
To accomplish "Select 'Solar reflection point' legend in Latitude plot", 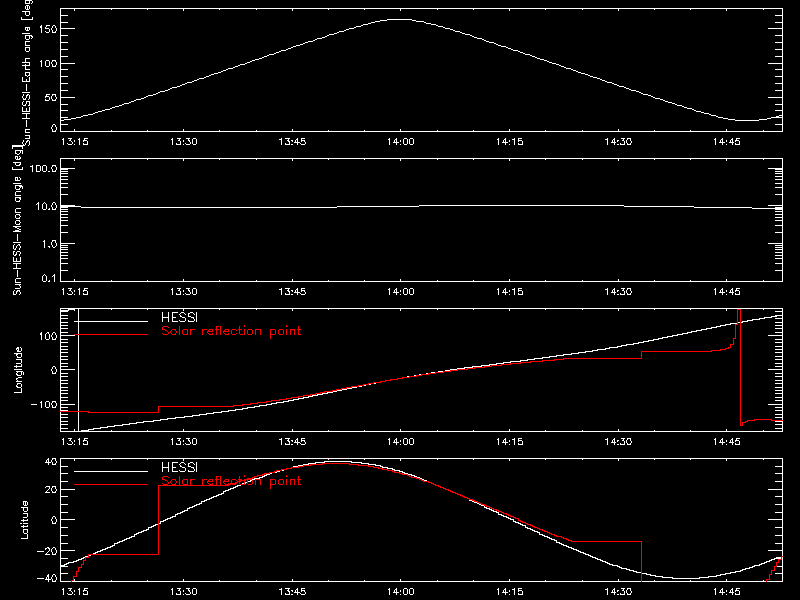I will click(x=231, y=481).
